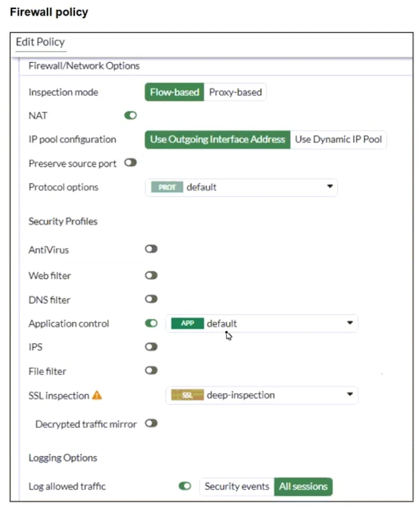The width and height of the screenshot is (420, 507).
Task: Click the SSL profile badge icon
Action: click(187, 395)
